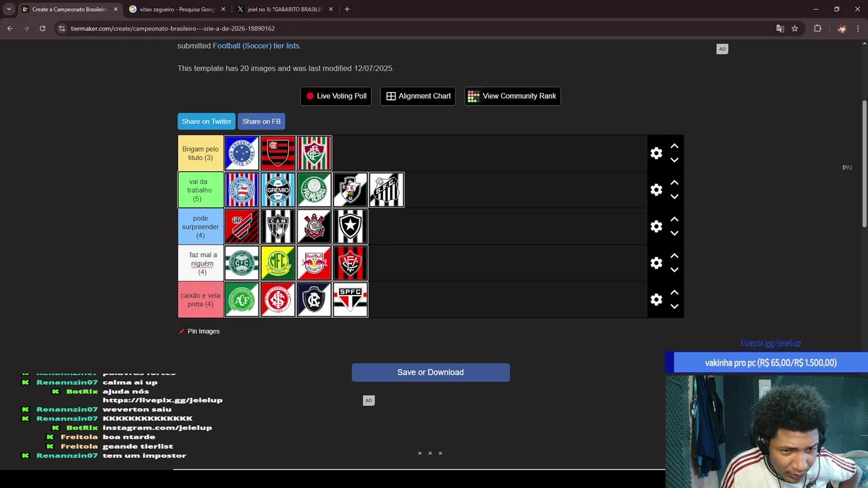This screenshot has width=868, height=488.
Task: Select the Red Bull Bragantino crest
Action: point(314,263)
